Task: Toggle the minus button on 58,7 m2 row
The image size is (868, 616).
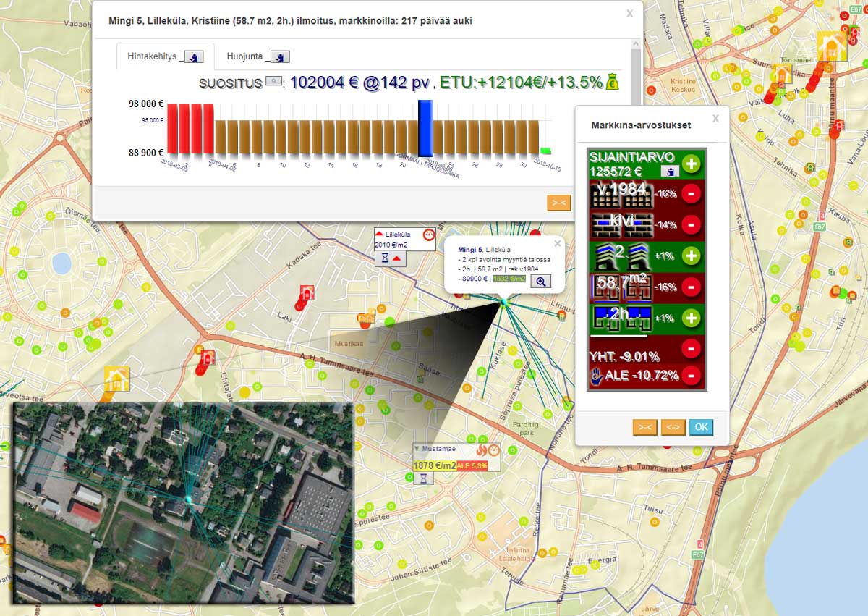Action: (691, 287)
